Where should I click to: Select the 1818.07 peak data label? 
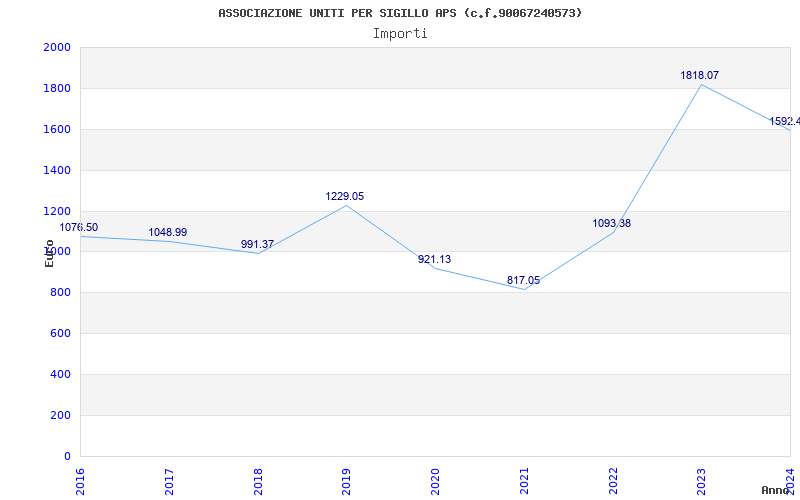[699, 76]
